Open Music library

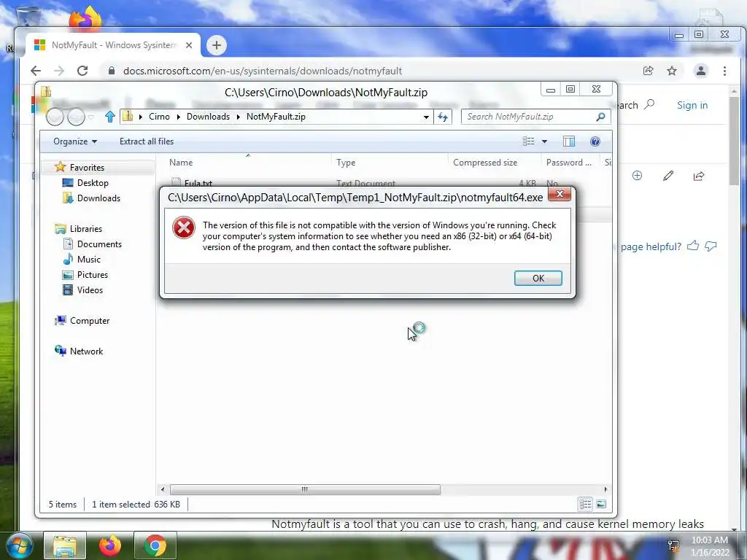(88, 260)
